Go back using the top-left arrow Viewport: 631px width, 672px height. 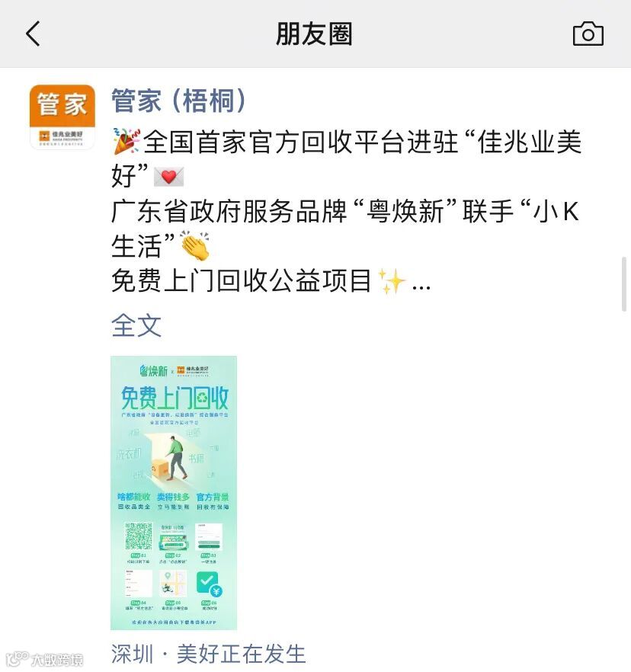[33, 34]
